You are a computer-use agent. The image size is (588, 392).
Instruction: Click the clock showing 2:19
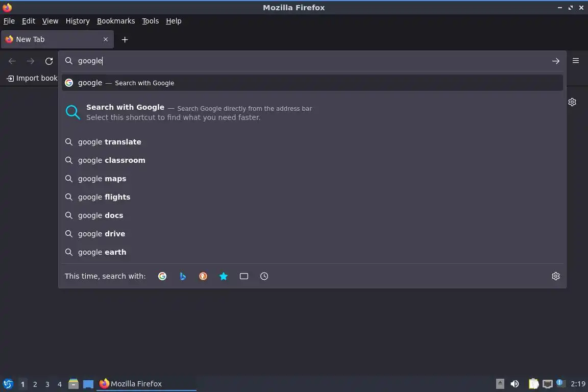coord(578,384)
